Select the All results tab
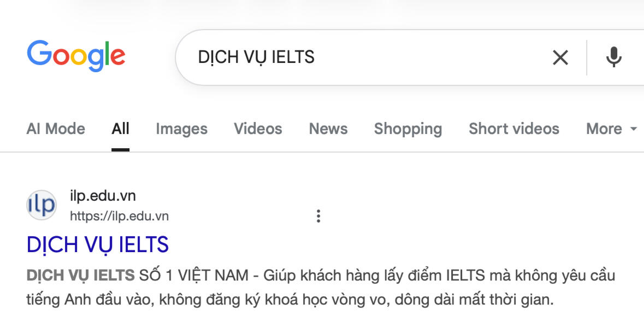Screen dimensions: 644x333 tap(120, 128)
